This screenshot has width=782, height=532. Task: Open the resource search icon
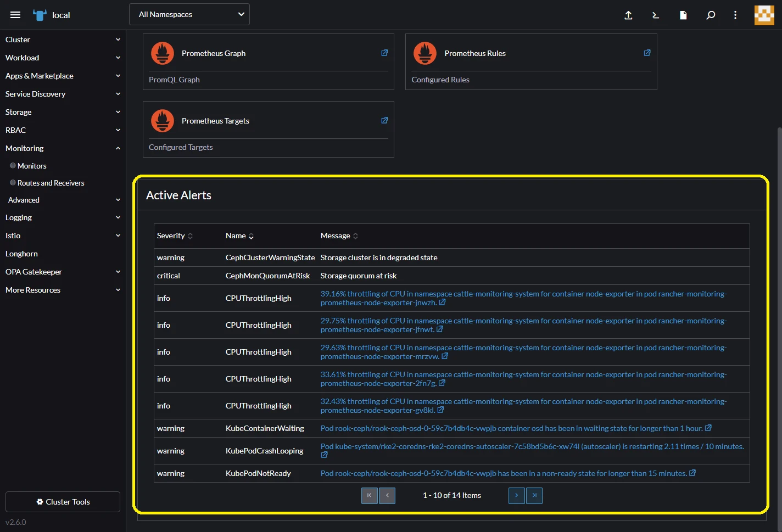(x=711, y=15)
